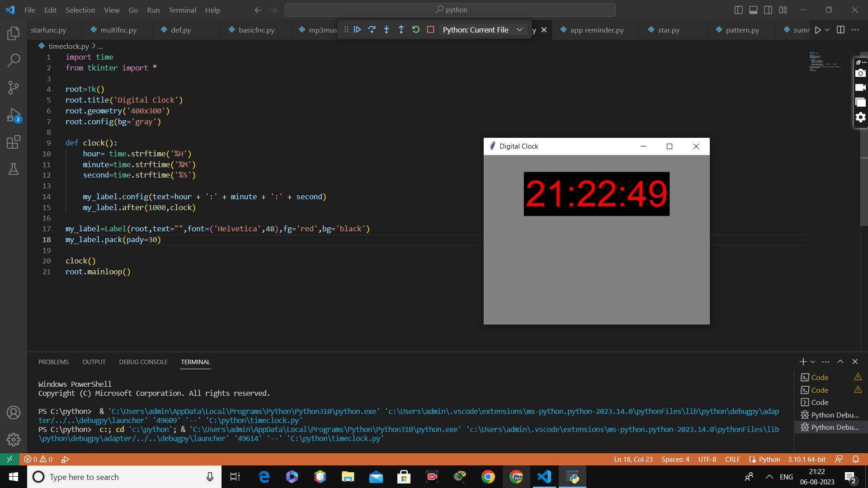
Task: Open Python: Current File configuration dropdown
Action: [483, 29]
